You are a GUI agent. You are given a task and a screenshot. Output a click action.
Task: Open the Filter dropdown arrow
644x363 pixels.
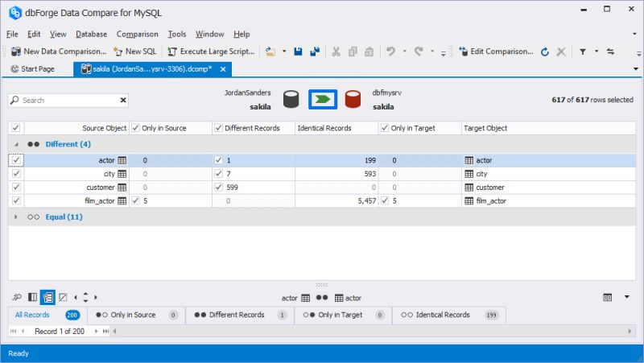pos(597,52)
